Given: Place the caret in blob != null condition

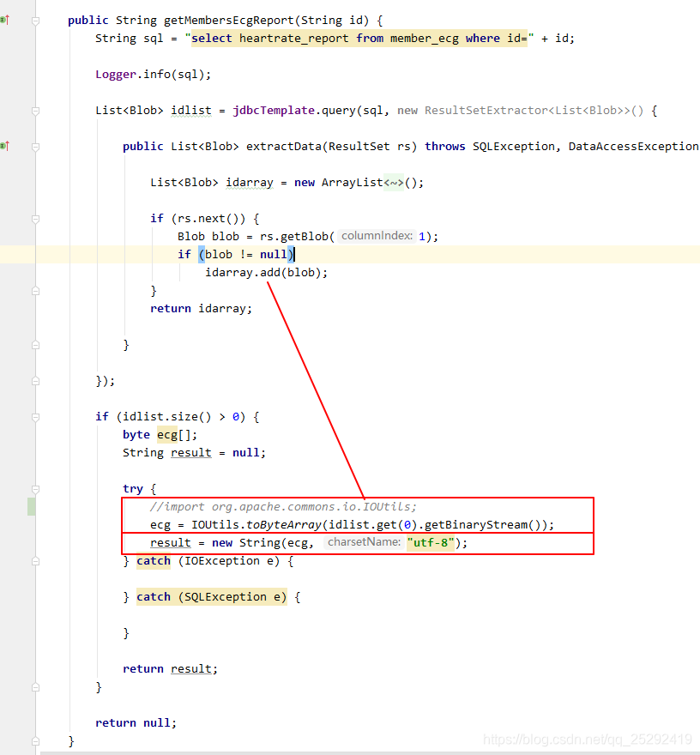Looking at the screenshot, I should coord(246,254).
